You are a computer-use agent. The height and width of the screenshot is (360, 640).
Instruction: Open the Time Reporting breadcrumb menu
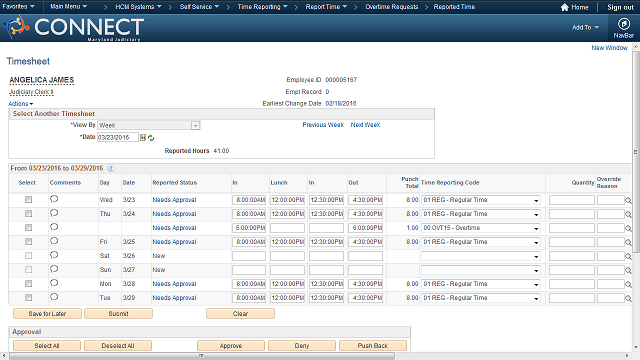click(x=262, y=7)
